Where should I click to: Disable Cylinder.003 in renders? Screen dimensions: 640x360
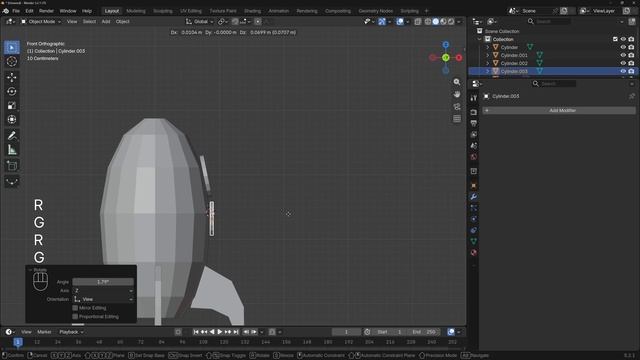[x=631, y=71]
